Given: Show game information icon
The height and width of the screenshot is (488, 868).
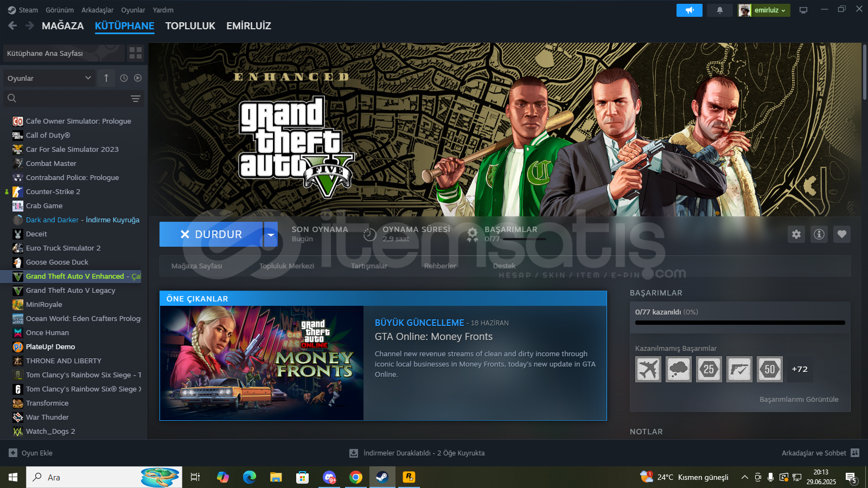Looking at the screenshot, I should (x=819, y=234).
